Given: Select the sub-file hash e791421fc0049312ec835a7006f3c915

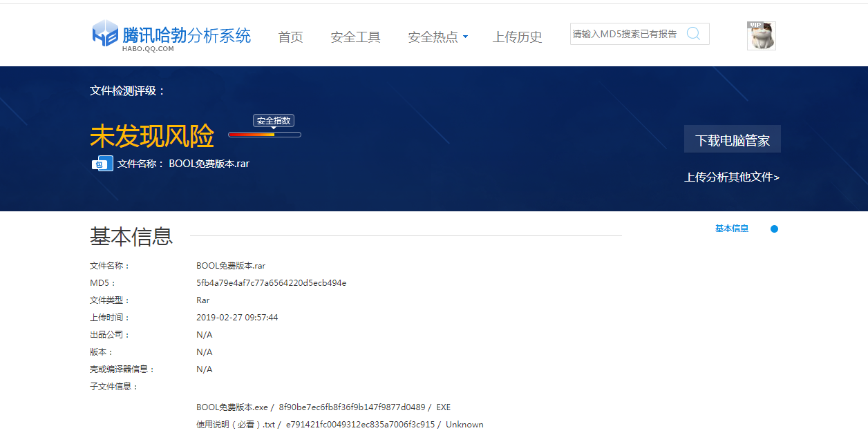Looking at the screenshot, I should 361,425.
